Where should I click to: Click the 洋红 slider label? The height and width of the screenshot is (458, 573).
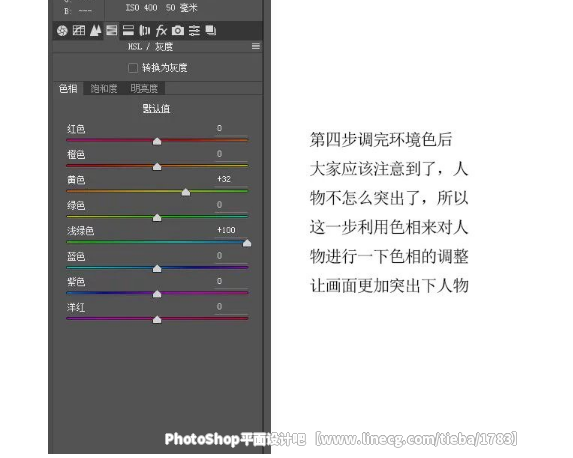76,307
